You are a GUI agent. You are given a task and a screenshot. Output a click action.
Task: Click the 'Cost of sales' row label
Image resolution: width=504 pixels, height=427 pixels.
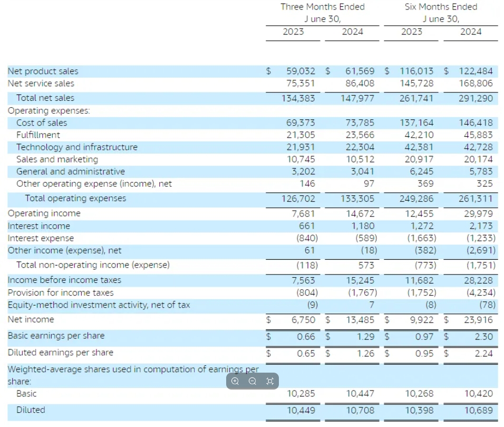(x=42, y=122)
